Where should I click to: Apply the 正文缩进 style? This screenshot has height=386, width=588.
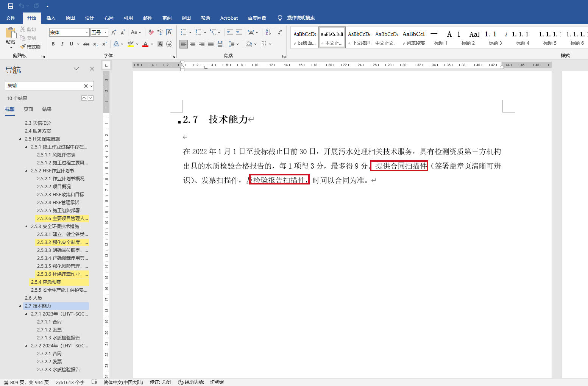point(359,38)
